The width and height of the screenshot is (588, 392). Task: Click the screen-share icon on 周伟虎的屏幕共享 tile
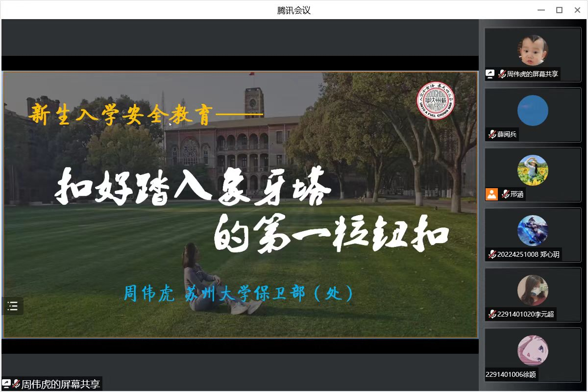(x=490, y=73)
